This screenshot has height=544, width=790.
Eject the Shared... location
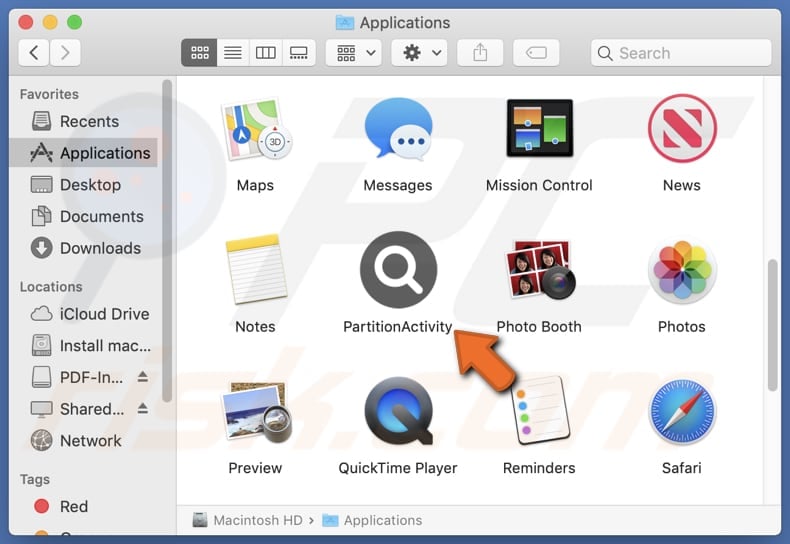[143, 409]
